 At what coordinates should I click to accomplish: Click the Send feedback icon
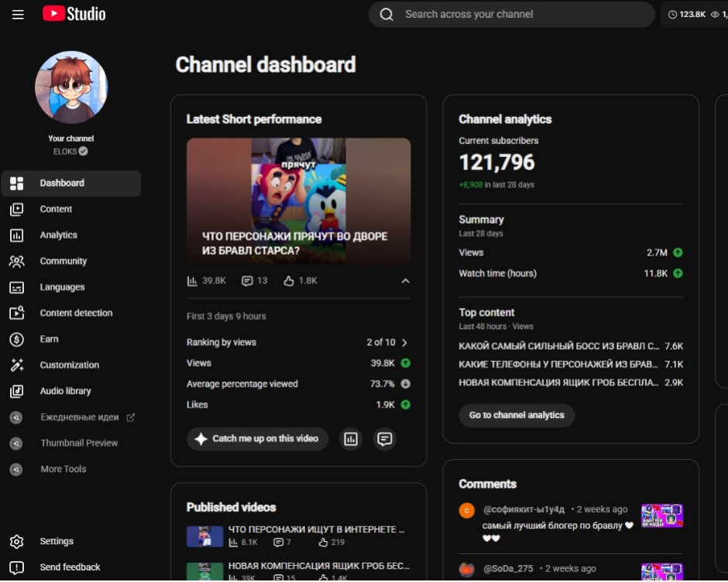click(x=17, y=567)
